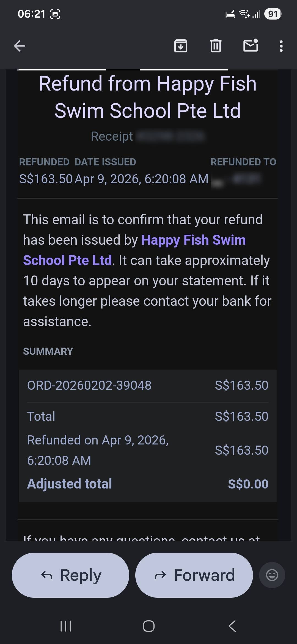Archive this refund email

coord(181,46)
